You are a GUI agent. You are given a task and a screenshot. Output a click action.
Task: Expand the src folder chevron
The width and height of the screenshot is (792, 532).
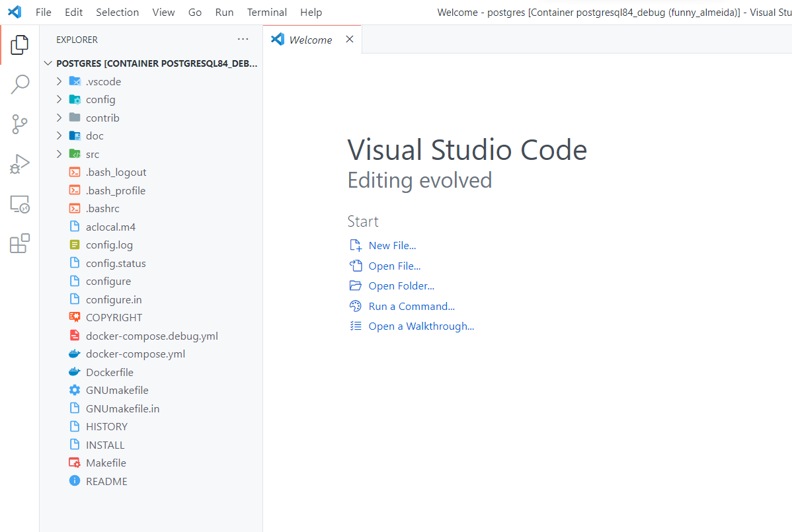pyautogui.click(x=59, y=154)
